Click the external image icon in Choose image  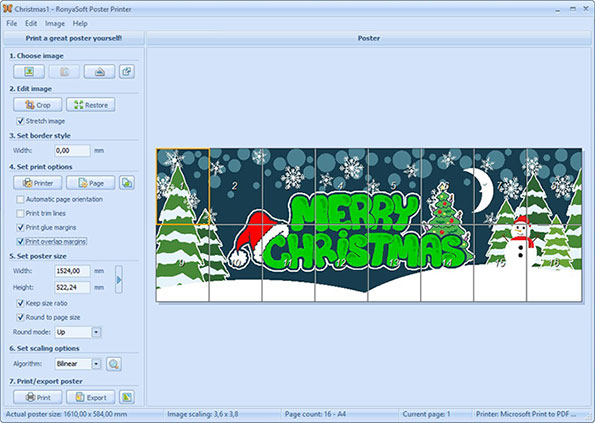point(127,72)
